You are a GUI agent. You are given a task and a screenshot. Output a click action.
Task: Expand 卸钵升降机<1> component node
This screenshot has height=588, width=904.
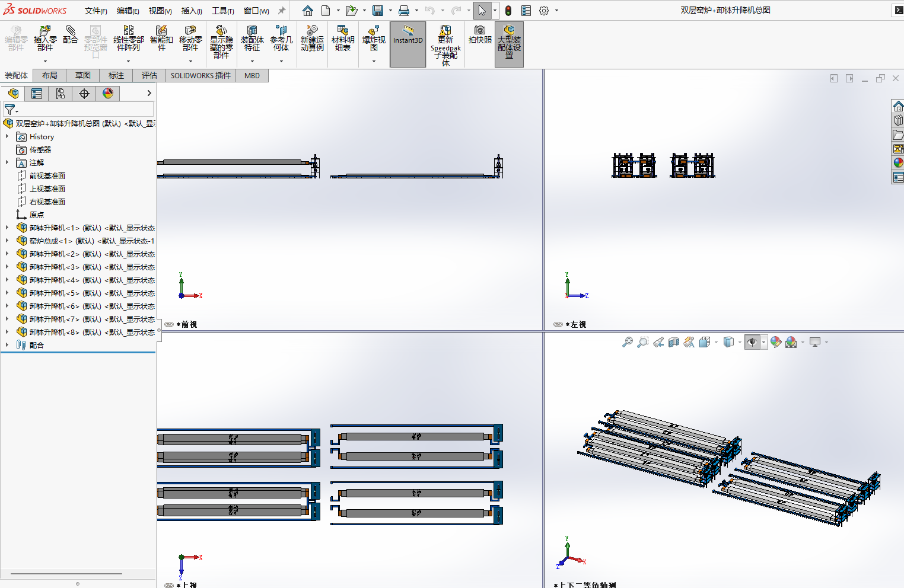(x=7, y=228)
